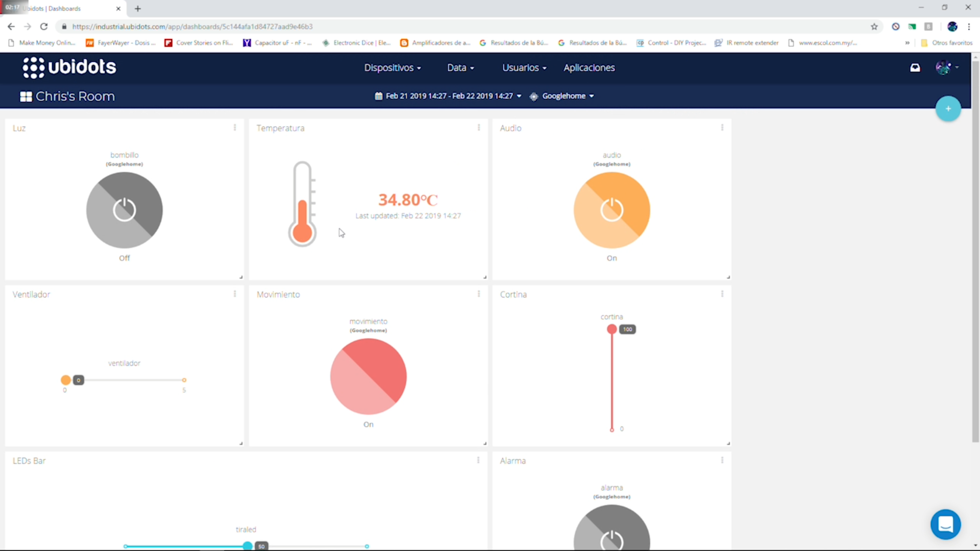Screen dimensions: 980x551
Task: Open the FayerWayer bookmark
Action: point(120,43)
